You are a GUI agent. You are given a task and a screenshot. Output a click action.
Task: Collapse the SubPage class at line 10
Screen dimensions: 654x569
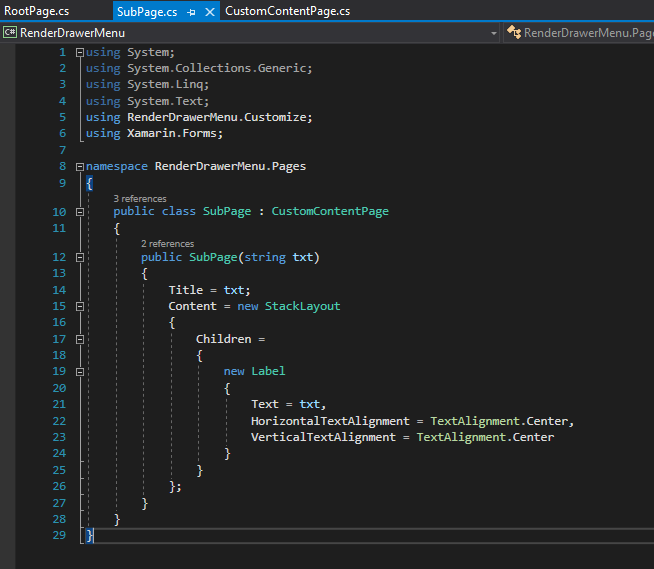click(x=80, y=212)
